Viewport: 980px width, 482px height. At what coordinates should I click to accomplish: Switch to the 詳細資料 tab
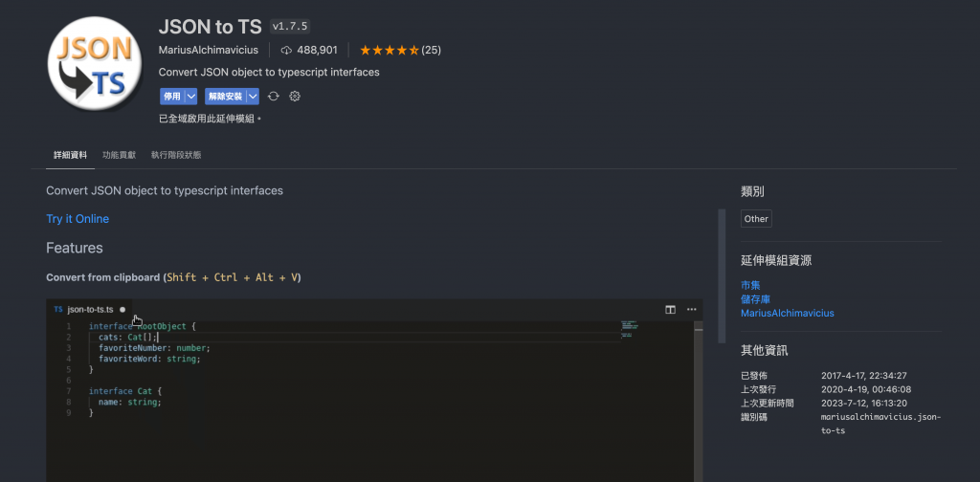71,155
